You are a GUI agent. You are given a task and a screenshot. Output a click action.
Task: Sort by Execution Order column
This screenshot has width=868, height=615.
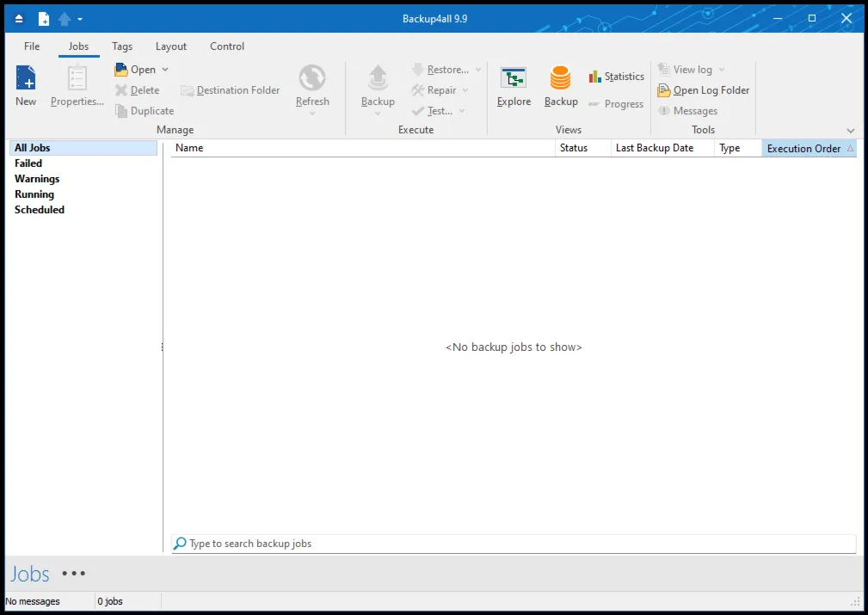[810, 148]
